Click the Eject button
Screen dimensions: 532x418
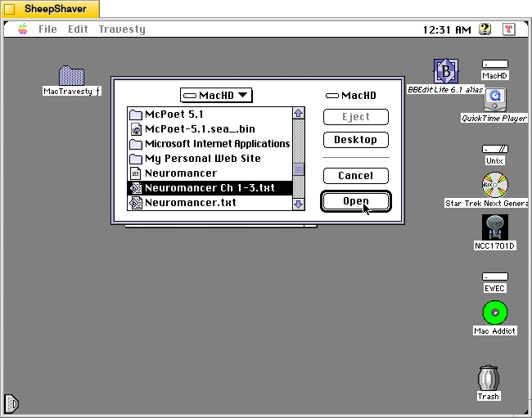355,117
